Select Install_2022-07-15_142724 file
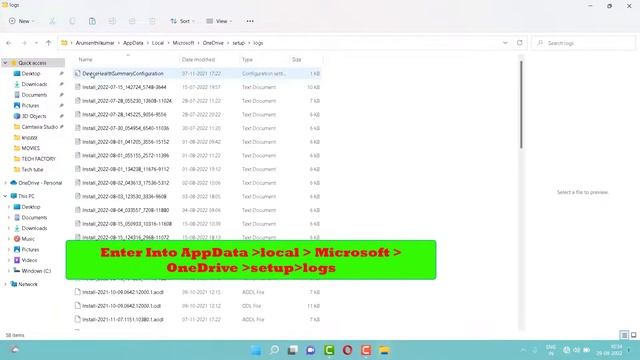640x360 pixels. pyautogui.click(x=197, y=87)
